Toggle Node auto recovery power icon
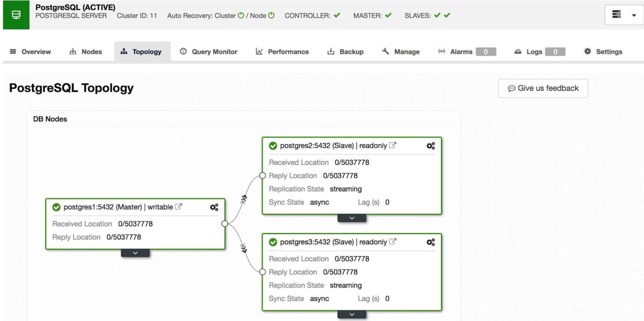This screenshot has height=321, width=644. pos(271,15)
